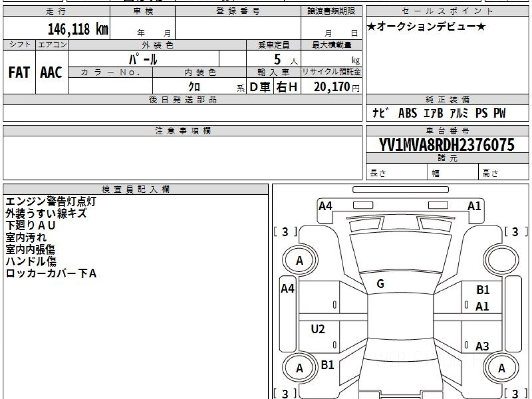Select the ★オークションデビュー★ sales point text

pyautogui.click(x=426, y=27)
